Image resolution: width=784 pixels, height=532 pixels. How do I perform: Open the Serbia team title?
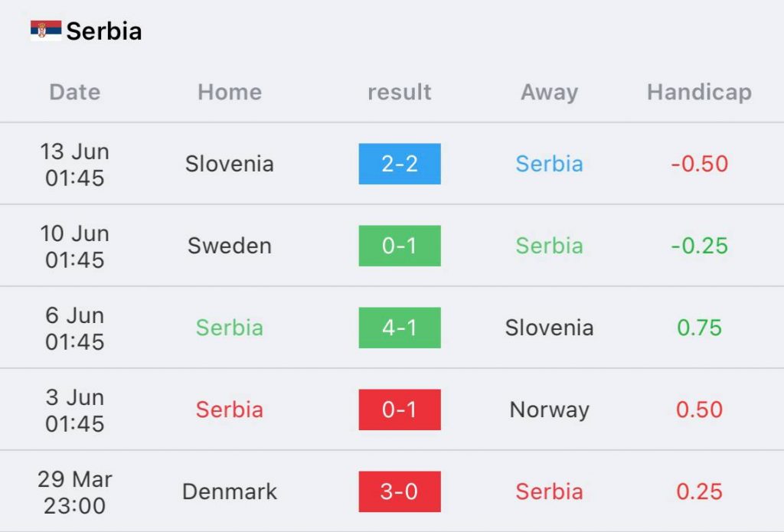[x=104, y=31]
